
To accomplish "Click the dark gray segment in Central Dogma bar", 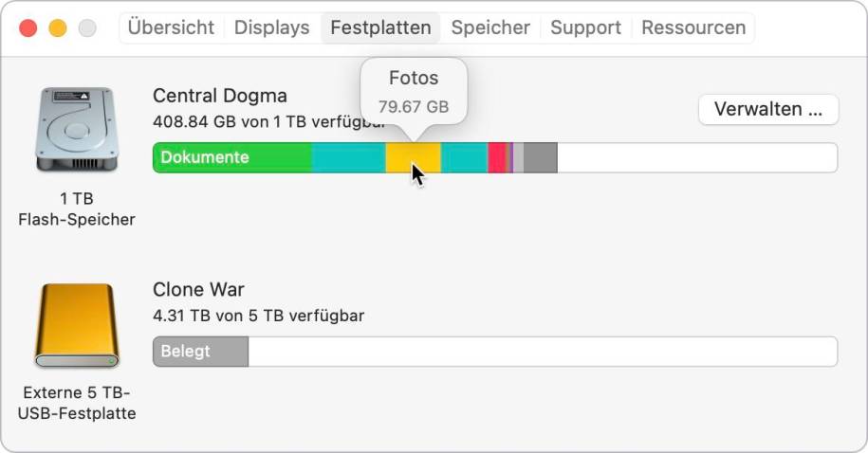I will tap(541, 157).
